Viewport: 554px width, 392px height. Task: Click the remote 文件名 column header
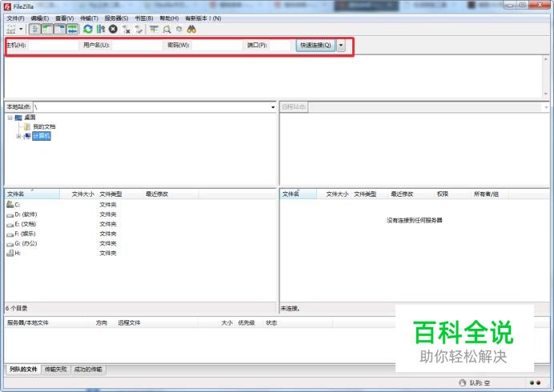(298, 194)
